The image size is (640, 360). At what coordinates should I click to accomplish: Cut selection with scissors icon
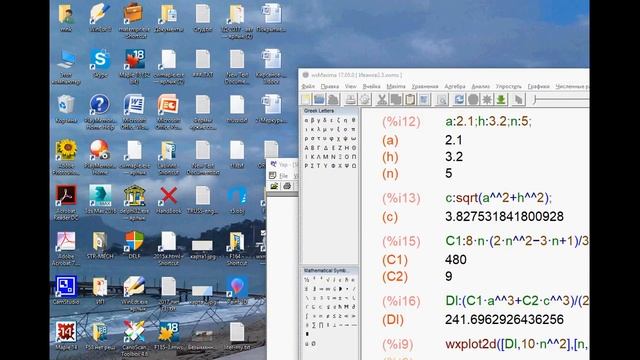(382, 99)
